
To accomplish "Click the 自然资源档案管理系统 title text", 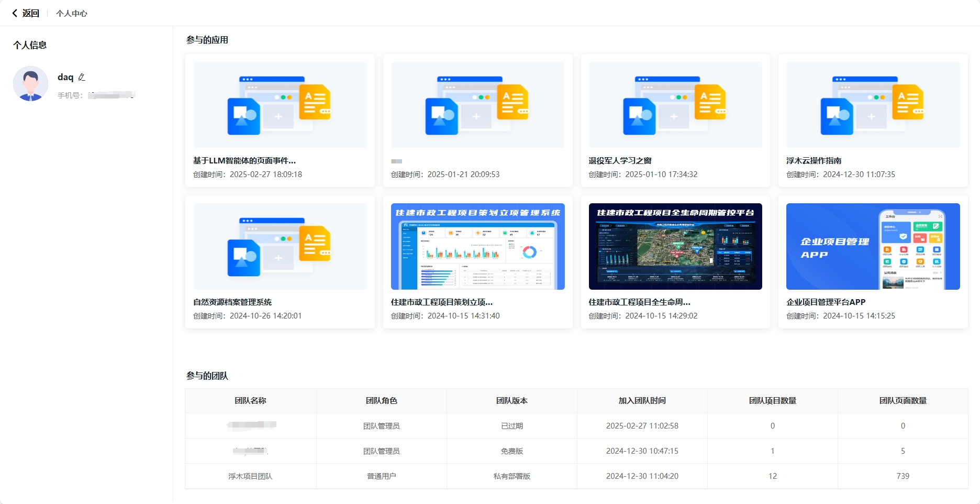I will [x=232, y=302].
